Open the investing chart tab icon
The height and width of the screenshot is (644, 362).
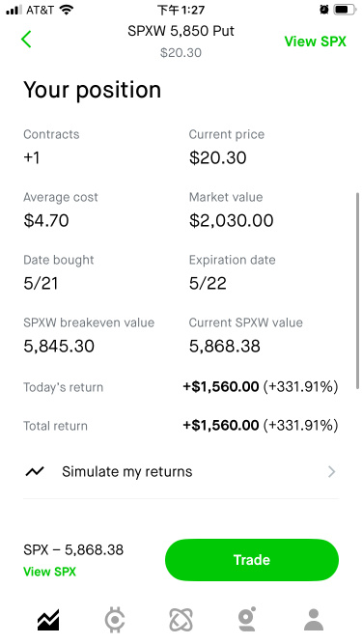click(x=48, y=620)
